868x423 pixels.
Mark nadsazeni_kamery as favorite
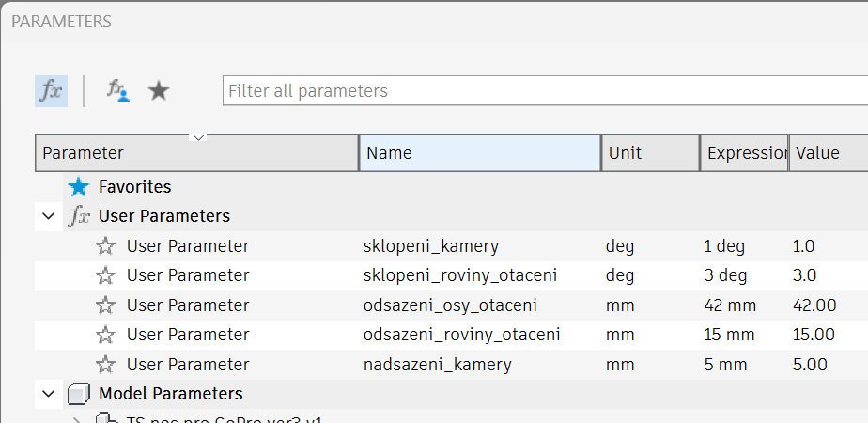(106, 365)
